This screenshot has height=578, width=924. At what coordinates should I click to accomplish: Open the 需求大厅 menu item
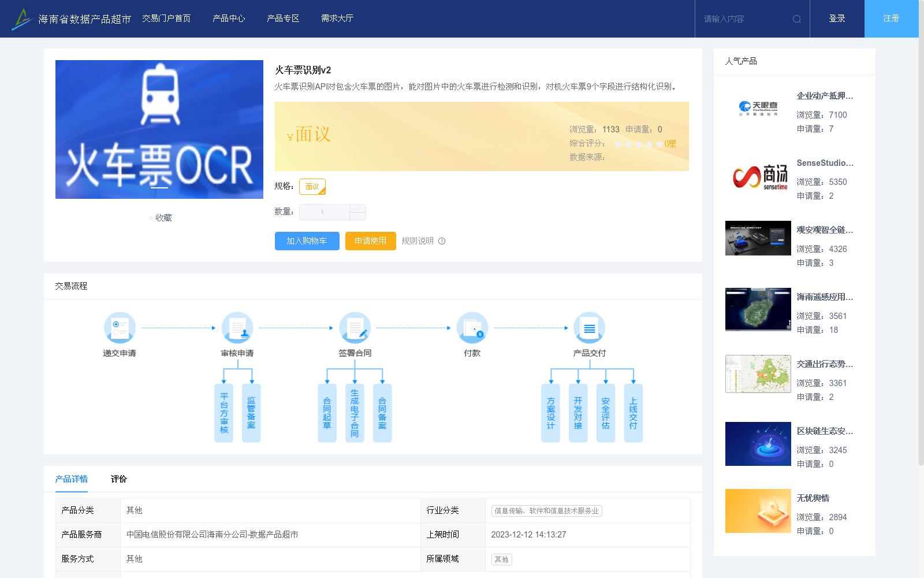[337, 18]
